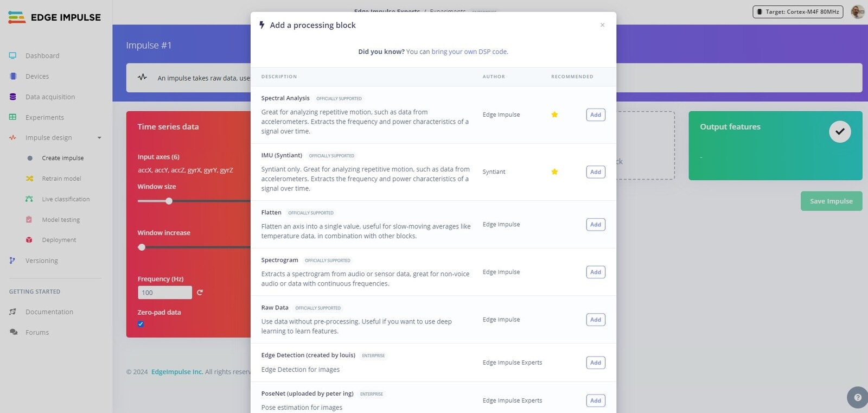The width and height of the screenshot is (868, 413).
Task: Click the Frequency (Hz) input field
Action: pos(165,293)
